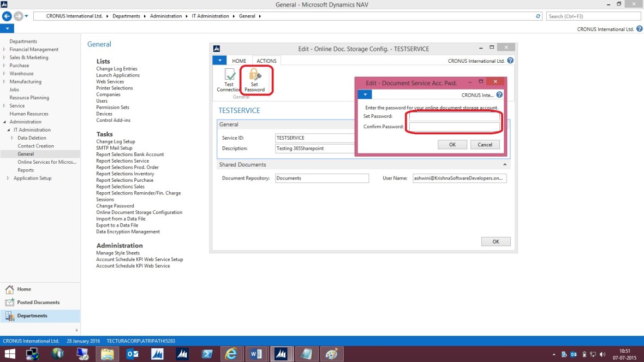Open the application menu dropdown in the dialog
This screenshot has height=362, width=644.
(x=365, y=94)
